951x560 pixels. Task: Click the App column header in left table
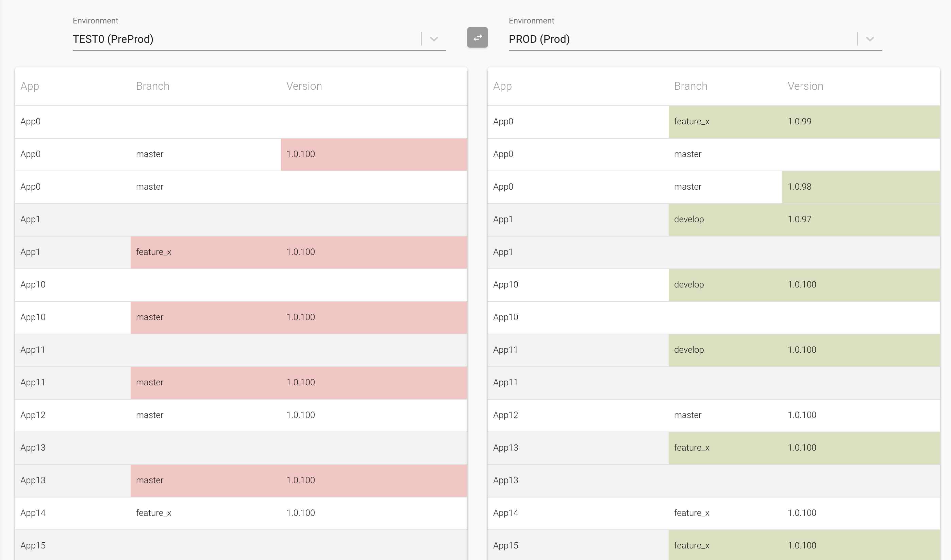pyautogui.click(x=29, y=86)
